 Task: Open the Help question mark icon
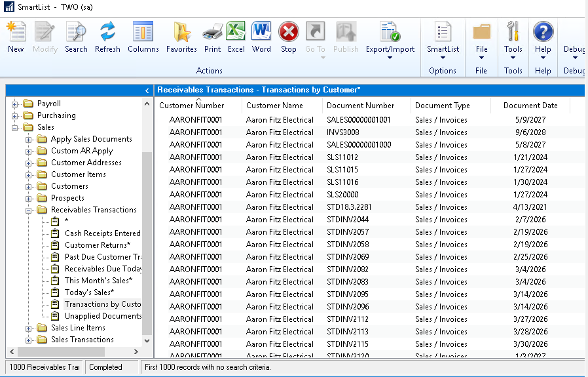[543, 31]
